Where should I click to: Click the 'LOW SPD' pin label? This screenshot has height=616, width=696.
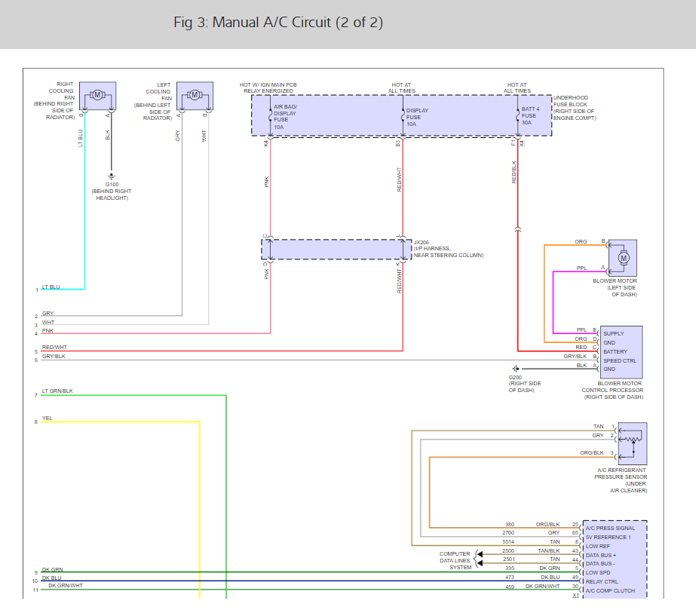(598, 572)
